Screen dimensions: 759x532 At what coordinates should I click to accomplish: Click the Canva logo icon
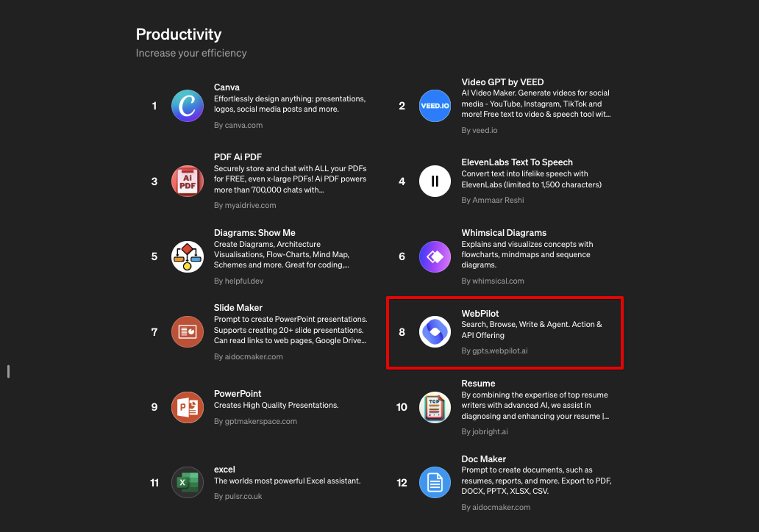(x=187, y=106)
